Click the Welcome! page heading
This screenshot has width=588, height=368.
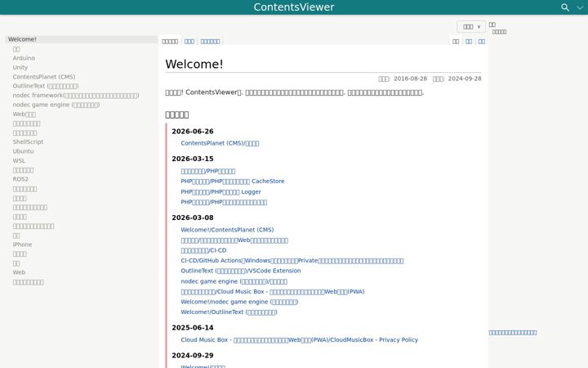pyautogui.click(x=194, y=65)
